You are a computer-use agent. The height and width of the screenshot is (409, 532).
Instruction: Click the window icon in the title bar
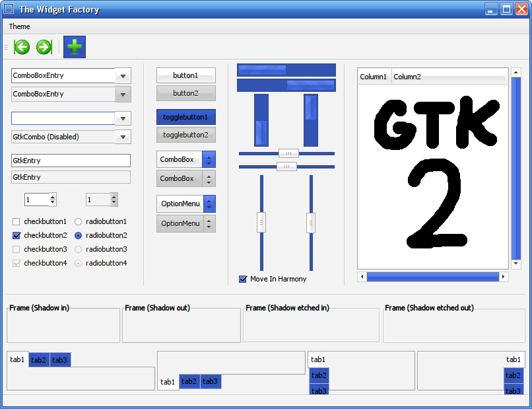9,9
